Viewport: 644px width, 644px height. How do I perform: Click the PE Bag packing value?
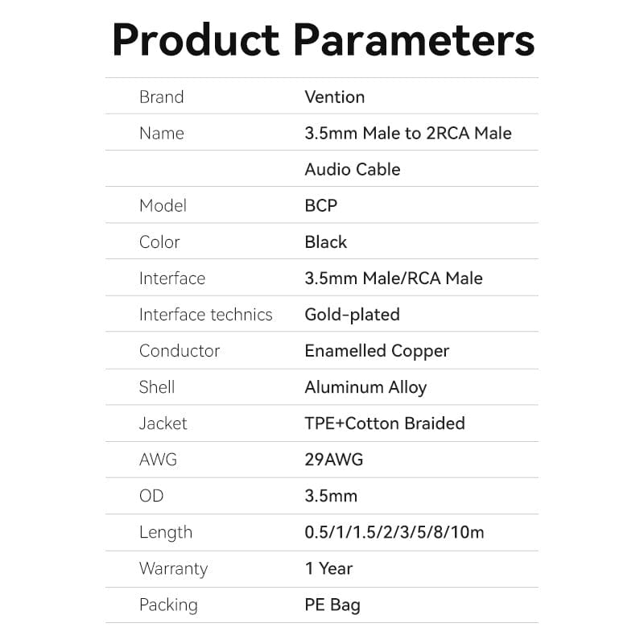332,605
